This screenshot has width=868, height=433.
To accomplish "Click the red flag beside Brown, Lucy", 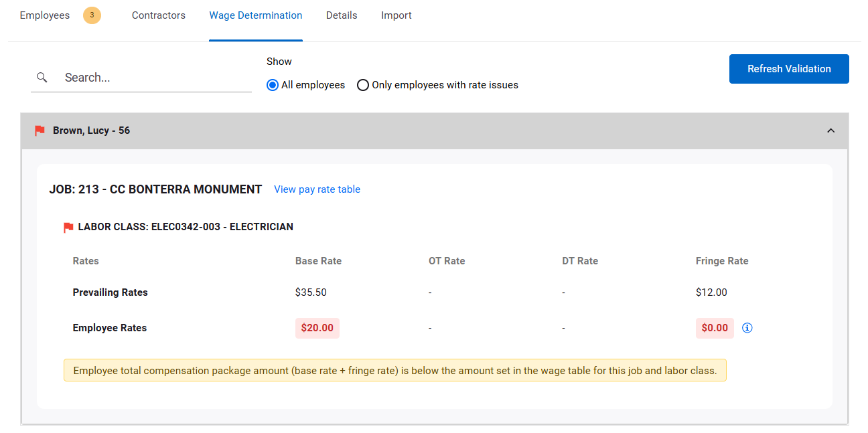I will click(40, 131).
